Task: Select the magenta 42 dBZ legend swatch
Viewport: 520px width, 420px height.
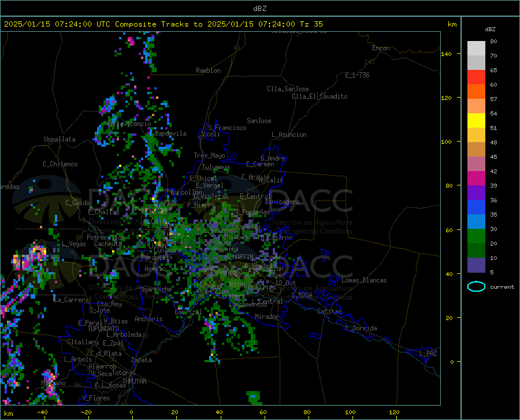Action: click(x=476, y=179)
